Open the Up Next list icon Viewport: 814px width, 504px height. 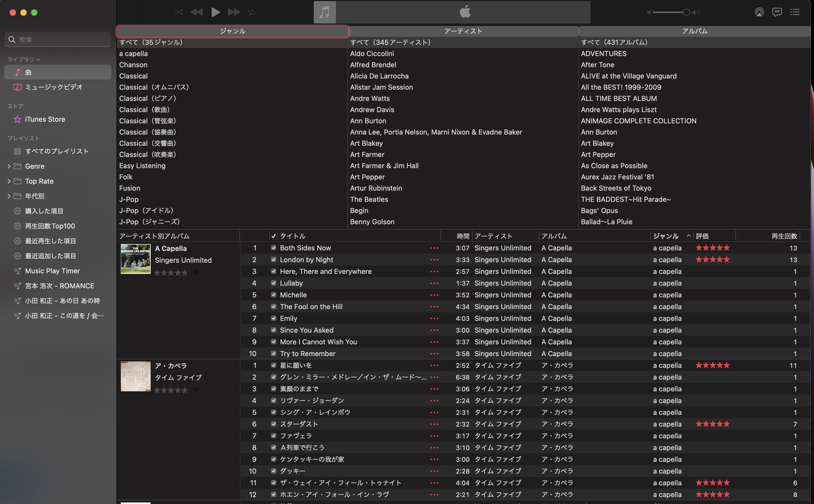(795, 12)
